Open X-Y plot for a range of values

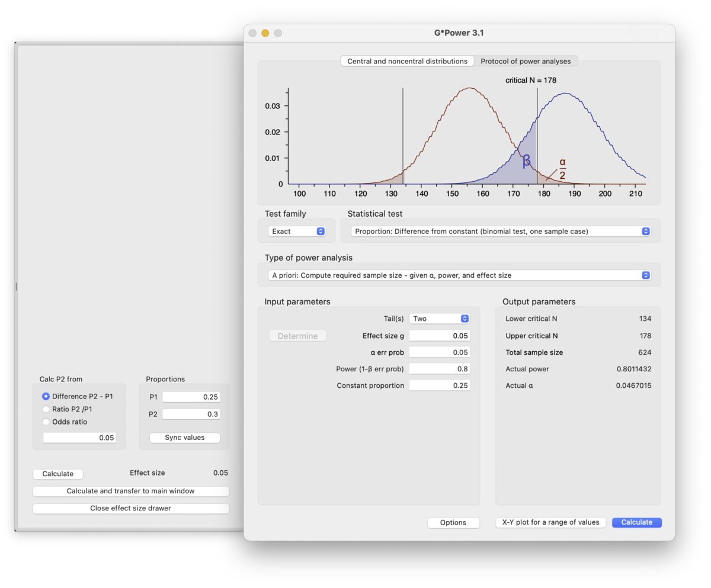click(551, 522)
